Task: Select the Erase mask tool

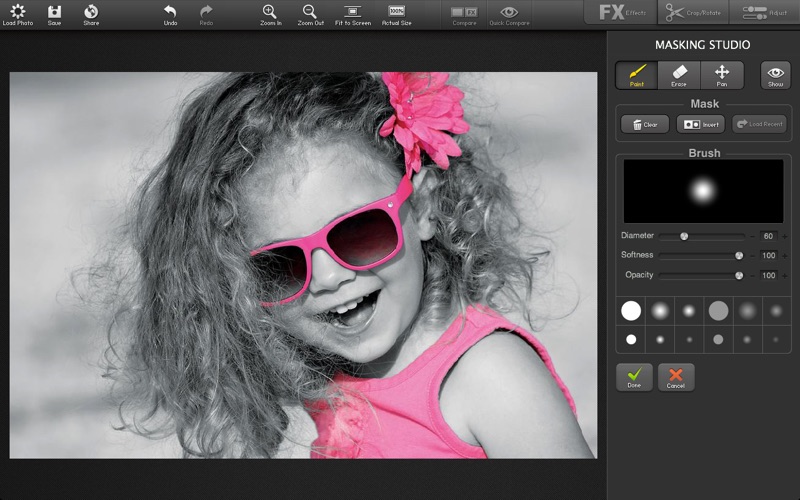Action: (679, 75)
